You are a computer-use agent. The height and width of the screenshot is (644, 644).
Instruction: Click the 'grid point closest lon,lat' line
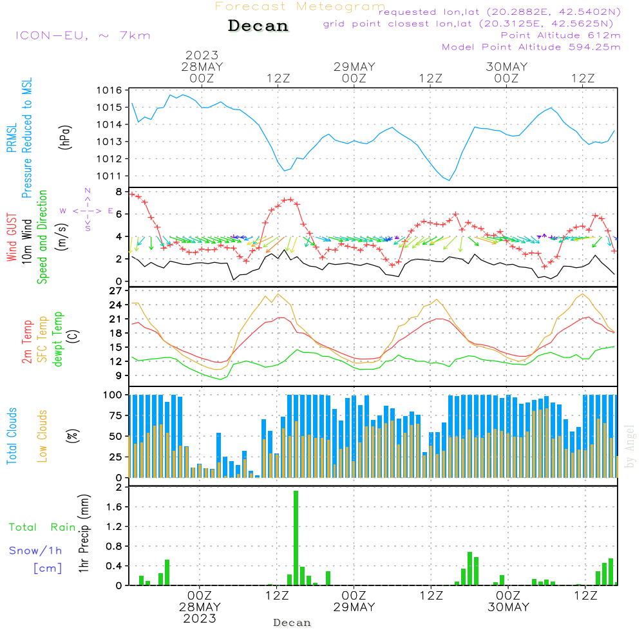[468, 23]
